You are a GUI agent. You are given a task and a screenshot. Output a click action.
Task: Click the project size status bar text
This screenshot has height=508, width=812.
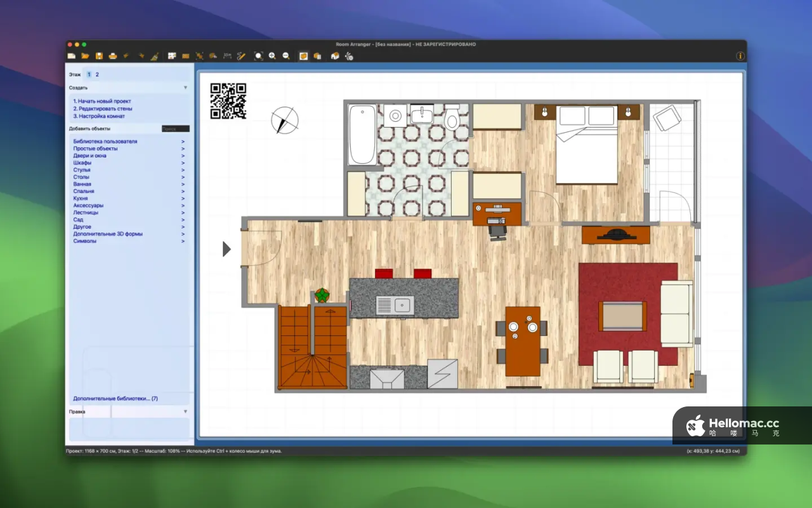coord(173,451)
